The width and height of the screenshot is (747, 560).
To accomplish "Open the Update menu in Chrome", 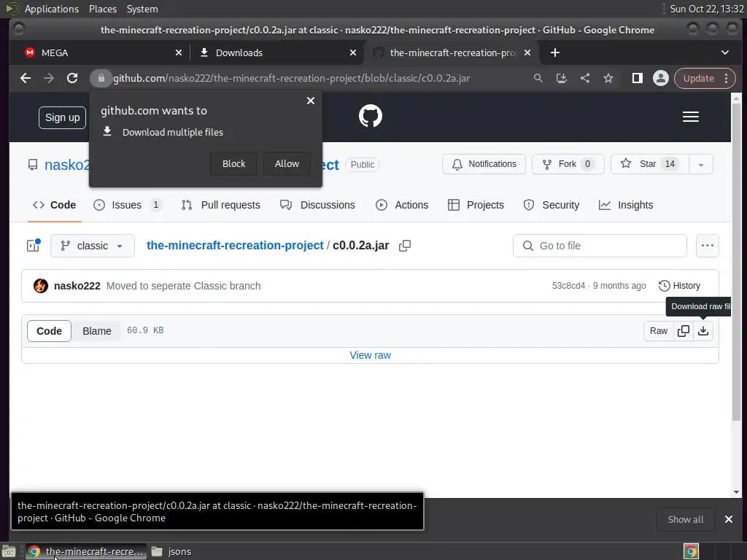I will point(705,79).
